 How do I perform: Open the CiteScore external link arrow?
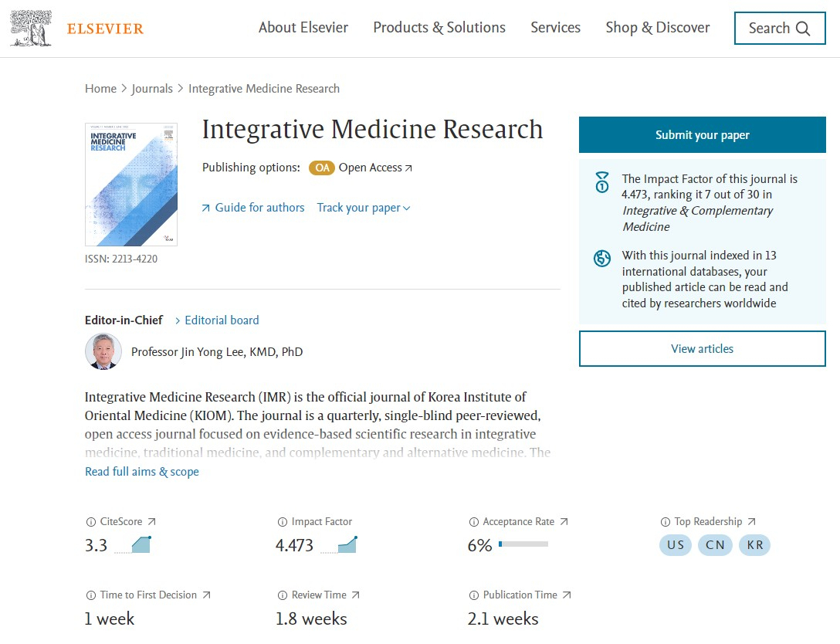151,521
